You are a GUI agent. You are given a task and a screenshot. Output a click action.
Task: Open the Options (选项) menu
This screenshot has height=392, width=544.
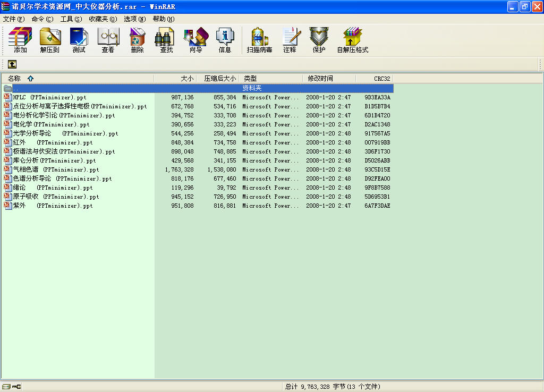(134, 19)
